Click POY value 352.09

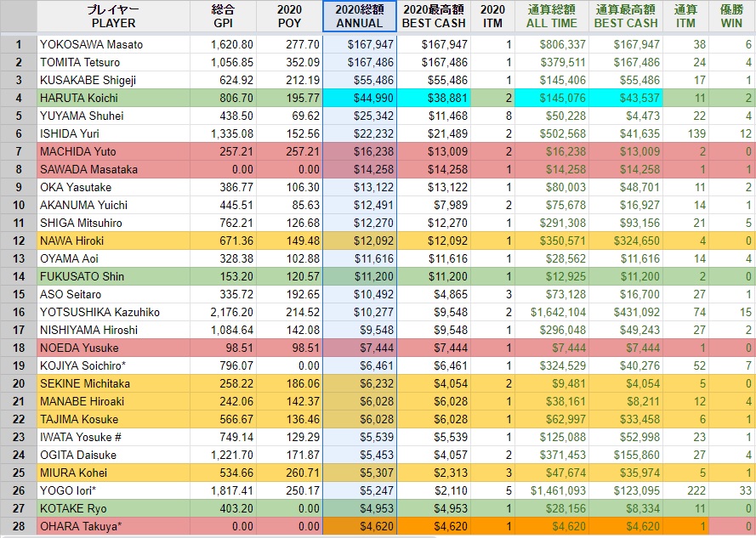(x=289, y=62)
